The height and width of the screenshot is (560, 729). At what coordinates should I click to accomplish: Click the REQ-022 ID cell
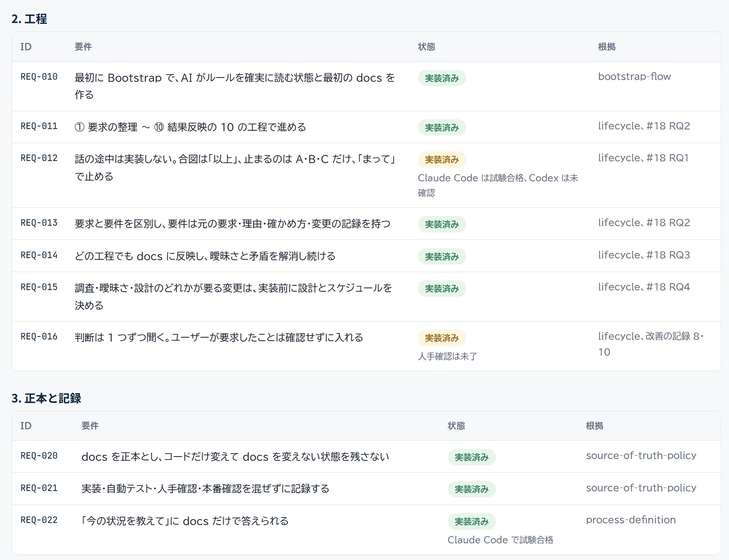coord(39,520)
